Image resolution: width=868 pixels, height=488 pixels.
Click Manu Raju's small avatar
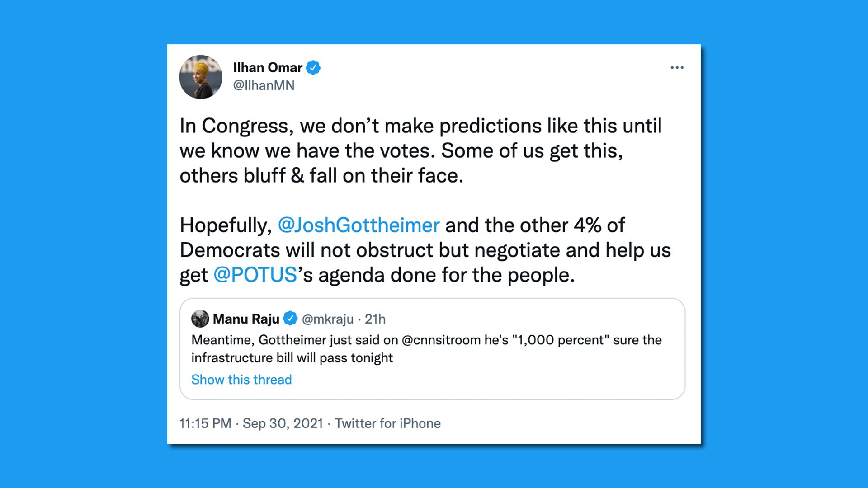(200, 319)
